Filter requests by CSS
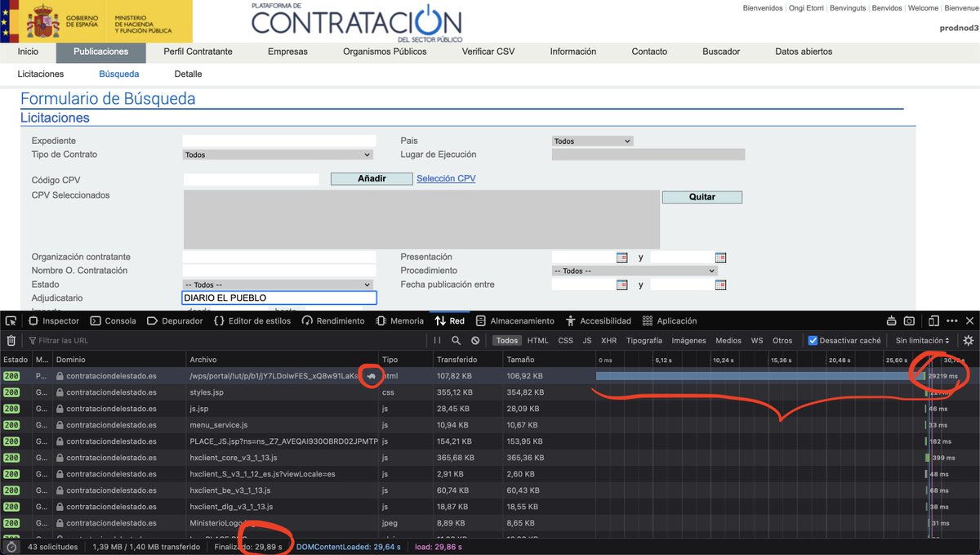 (565, 340)
